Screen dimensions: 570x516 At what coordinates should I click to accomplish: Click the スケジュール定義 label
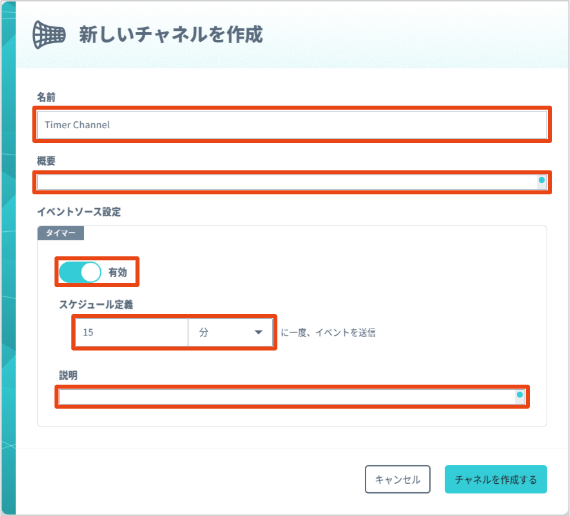96,304
